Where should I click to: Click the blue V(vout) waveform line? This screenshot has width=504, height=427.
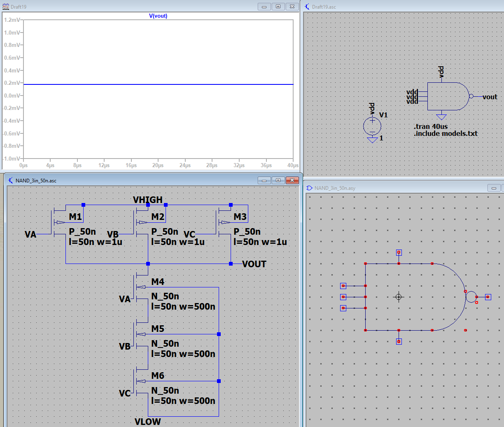coord(158,84)
